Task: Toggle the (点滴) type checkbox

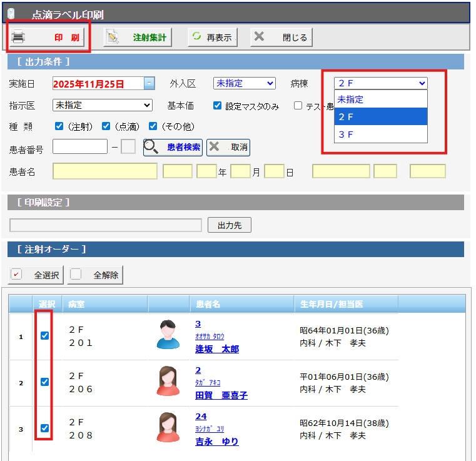Action: click(106, 126)
